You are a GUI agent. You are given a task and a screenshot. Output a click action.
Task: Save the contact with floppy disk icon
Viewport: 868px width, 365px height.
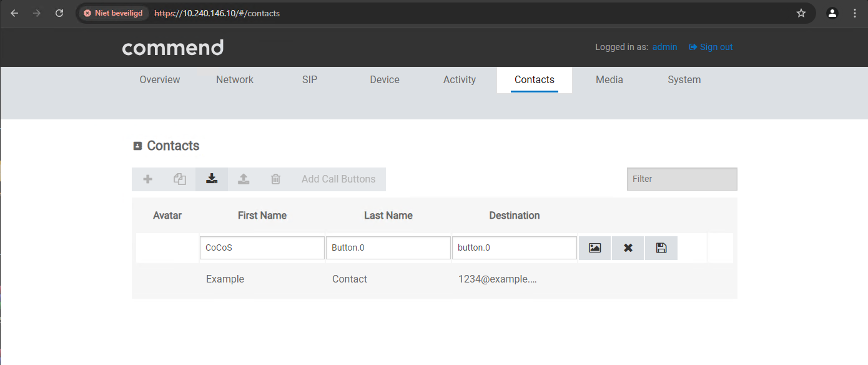[661, 248]
